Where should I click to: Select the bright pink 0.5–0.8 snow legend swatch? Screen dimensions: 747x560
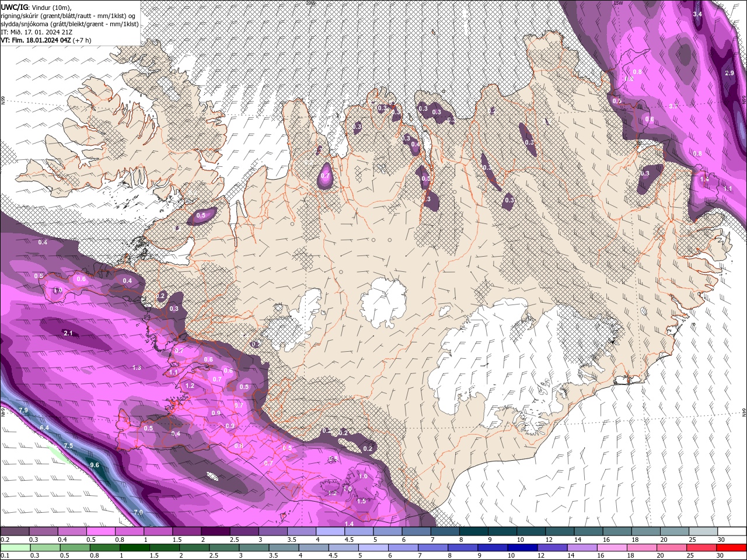[x=100, y=531]
